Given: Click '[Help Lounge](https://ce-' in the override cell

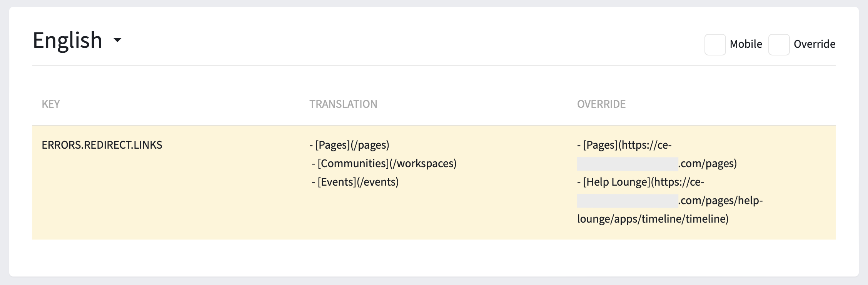Looking at the screenshot, I should [x=641, y=182].
